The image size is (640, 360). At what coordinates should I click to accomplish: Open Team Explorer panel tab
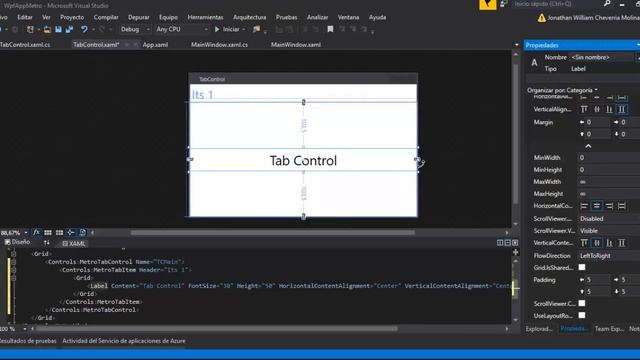[609, 329]
